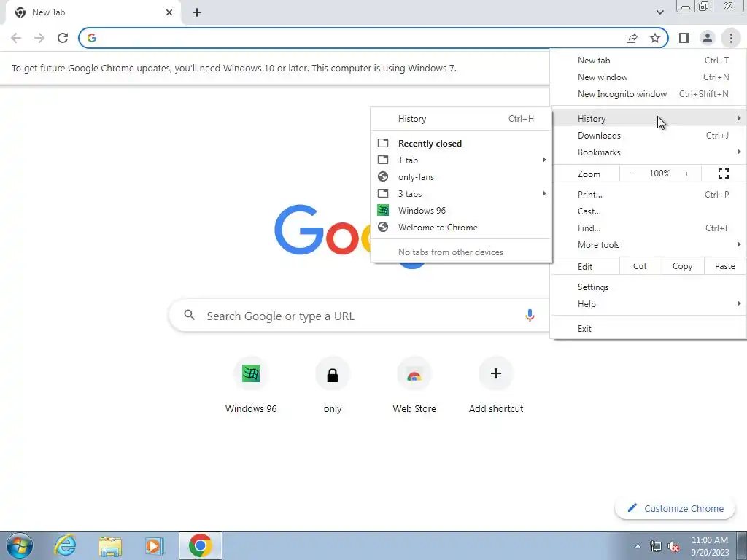Show hidden tray icons arrow

point(638,546)
